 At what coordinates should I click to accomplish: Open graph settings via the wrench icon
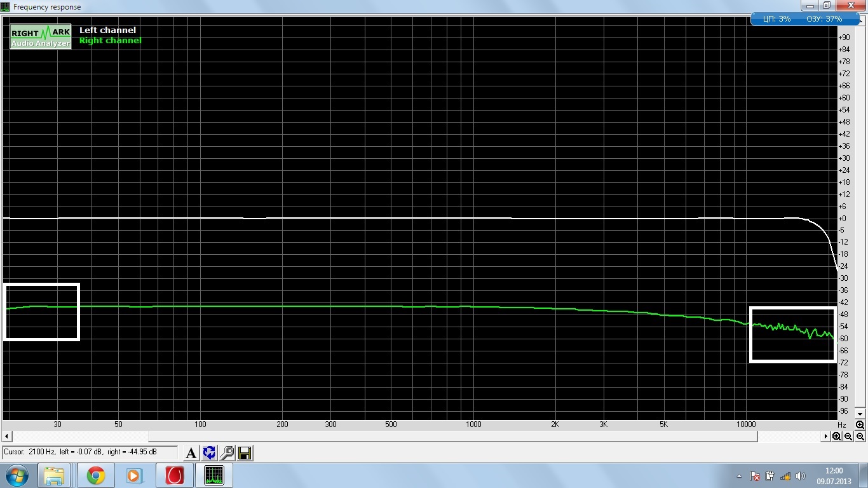coord(227,453)
